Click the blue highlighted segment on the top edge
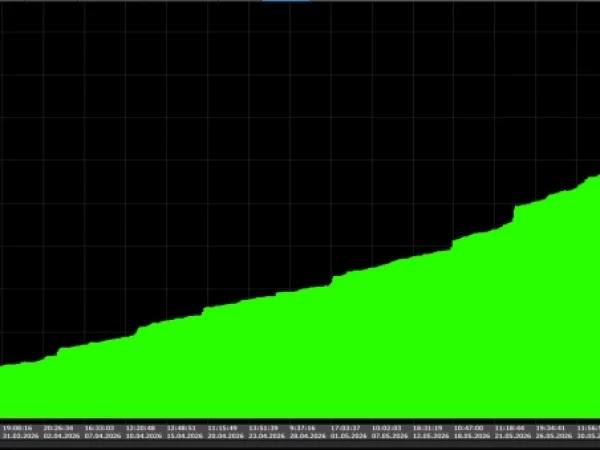The image size is (600, 450). coord(285,1)
